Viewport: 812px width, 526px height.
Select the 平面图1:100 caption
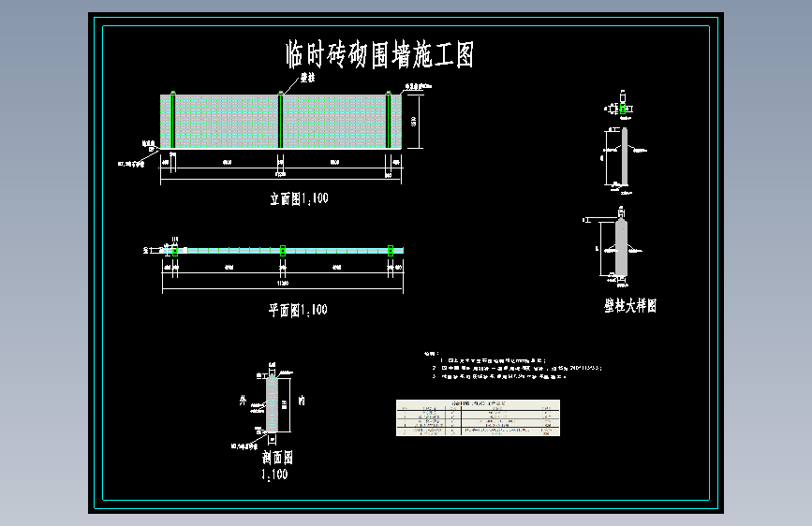pyautogui.click(x=298, y=310)
